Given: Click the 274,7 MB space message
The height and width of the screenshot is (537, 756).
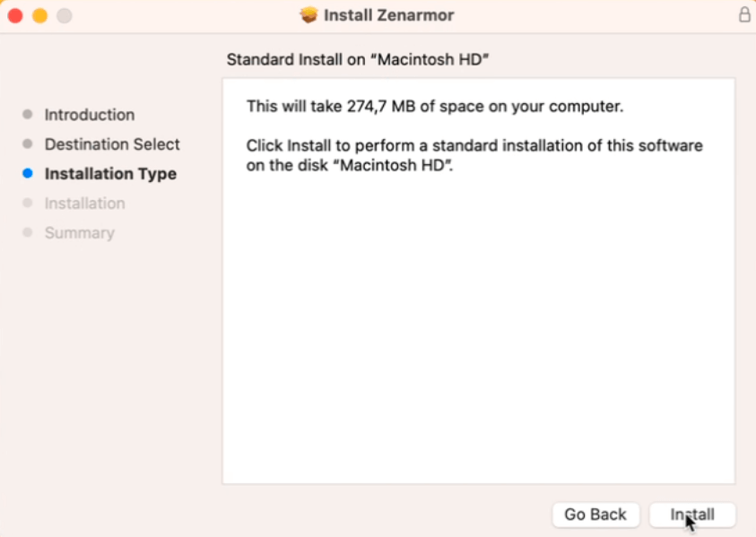Looking at the screenshot, I should [x=434, y=107].
